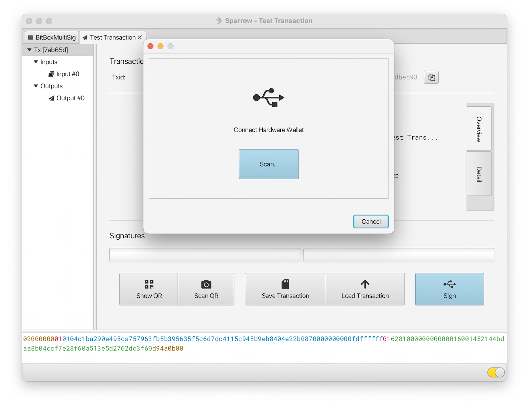Viewport: 532px width, 409px height.
Task: Click the camera icon on Scan QR
Action: tap(206, 284)
